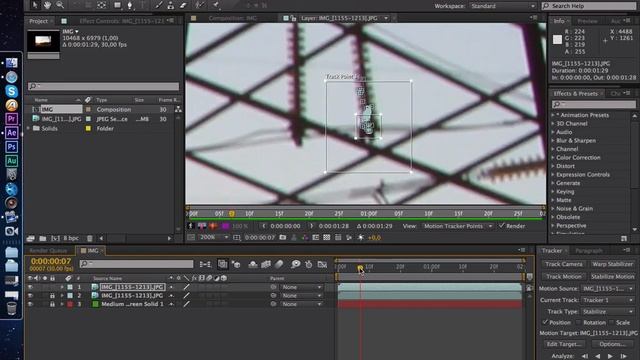The width and height of the screenshot is (640, 360).
Task: Select the Zoom magnifier tool
Action: tap(60, 5)
